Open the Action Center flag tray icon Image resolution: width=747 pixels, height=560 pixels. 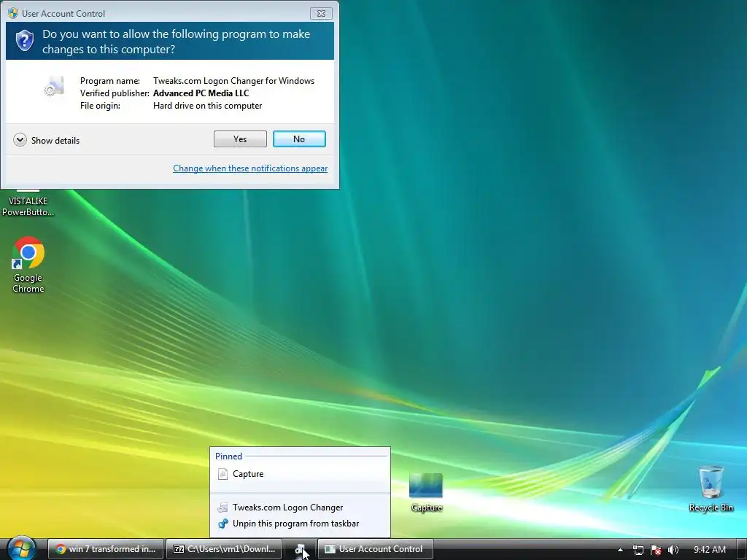(x=656, y=550)
